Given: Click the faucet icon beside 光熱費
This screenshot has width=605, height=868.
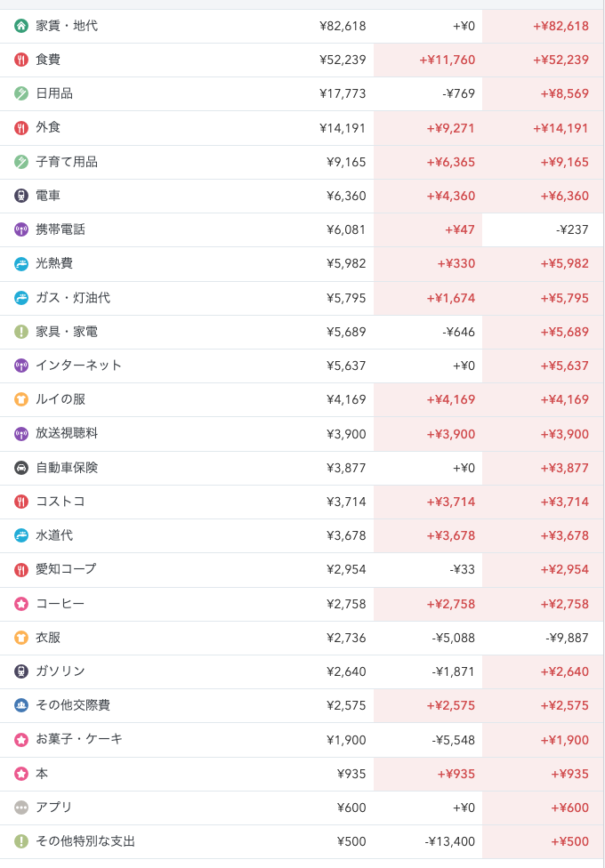Looking at the screenshot, I should coord(21,263).
